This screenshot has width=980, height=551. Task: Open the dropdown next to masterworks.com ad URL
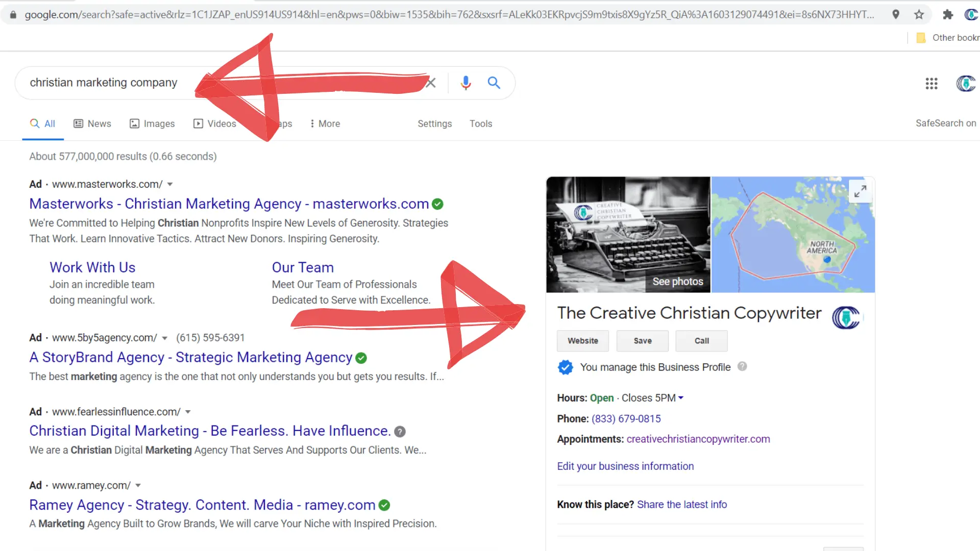(x=170, y=184)
